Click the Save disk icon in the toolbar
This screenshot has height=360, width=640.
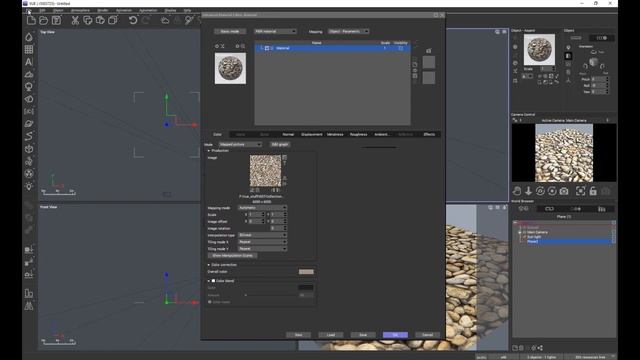click(x=56, y=20)
